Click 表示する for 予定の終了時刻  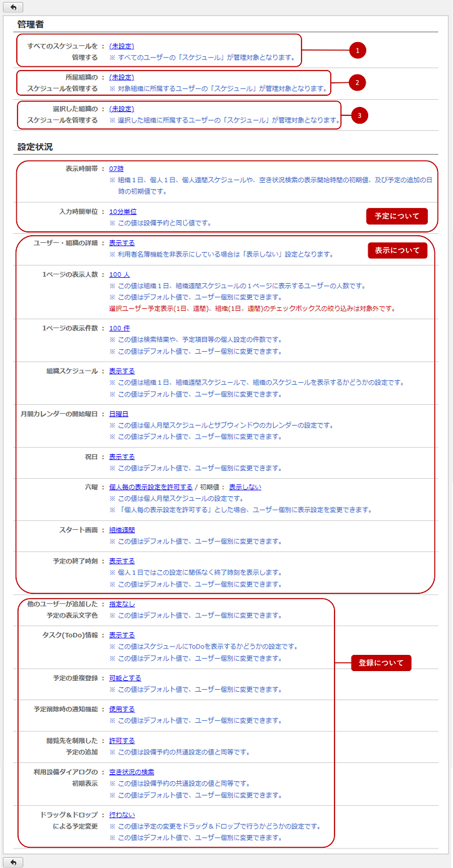pyautogui.click(x=122, y=561)
